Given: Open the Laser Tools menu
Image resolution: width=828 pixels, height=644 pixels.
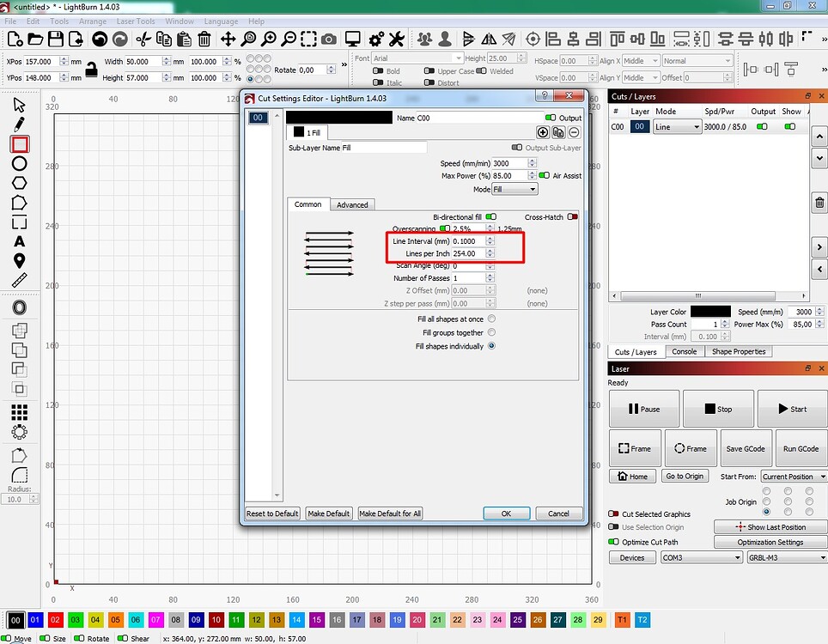Looking at the screenshot, I should pos(136,21).
